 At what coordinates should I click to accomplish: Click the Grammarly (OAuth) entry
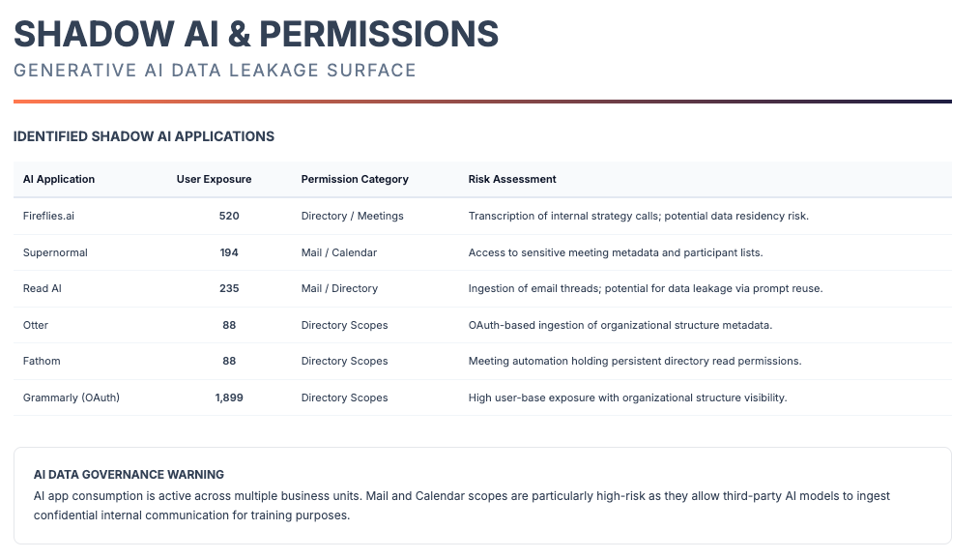point(72,397)
